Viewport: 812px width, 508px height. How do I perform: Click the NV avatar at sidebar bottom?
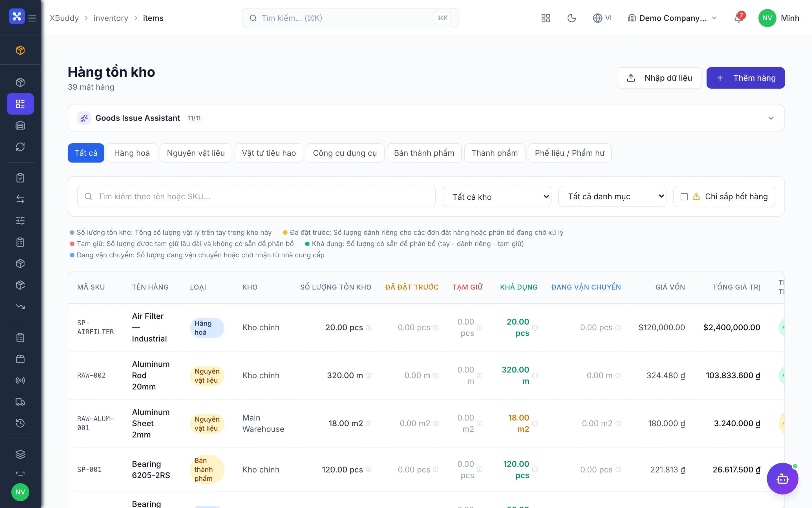click(20, 492)
